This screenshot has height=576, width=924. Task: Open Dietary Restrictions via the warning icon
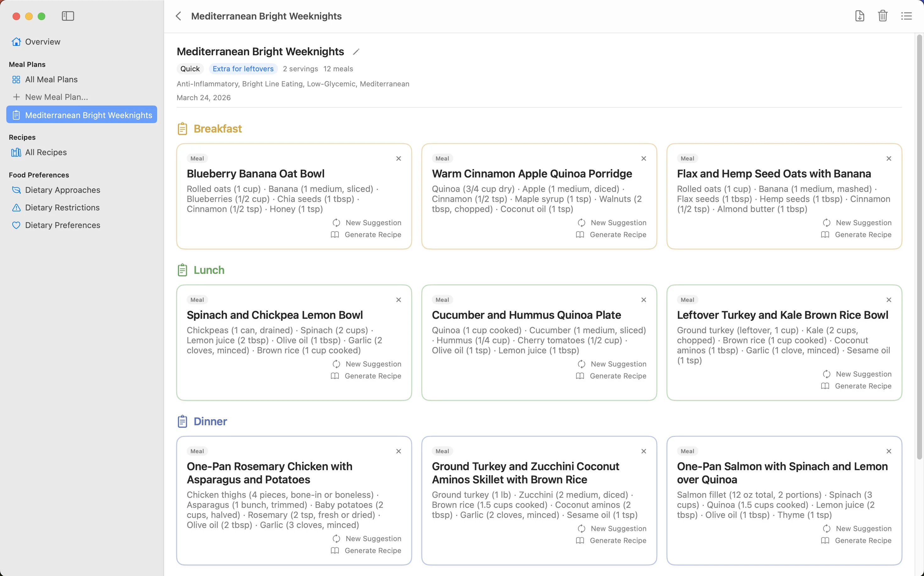click(16, 208)
